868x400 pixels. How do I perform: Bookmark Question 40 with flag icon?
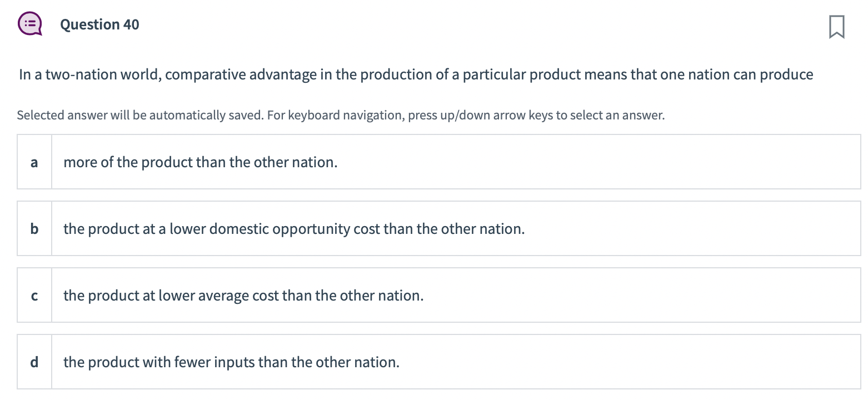[x=836, y=27]
